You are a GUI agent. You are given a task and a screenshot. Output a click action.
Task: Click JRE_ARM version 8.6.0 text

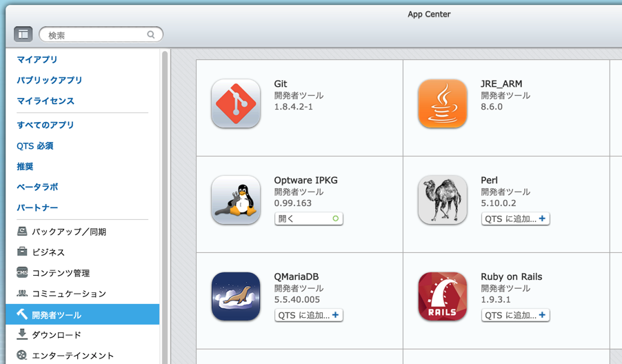[x=492, y=107]
